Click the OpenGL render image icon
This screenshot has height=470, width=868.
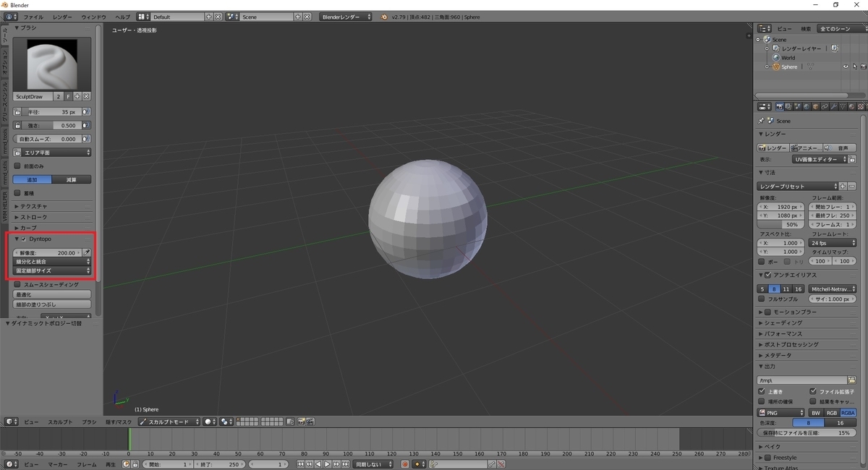click(301, 422)
